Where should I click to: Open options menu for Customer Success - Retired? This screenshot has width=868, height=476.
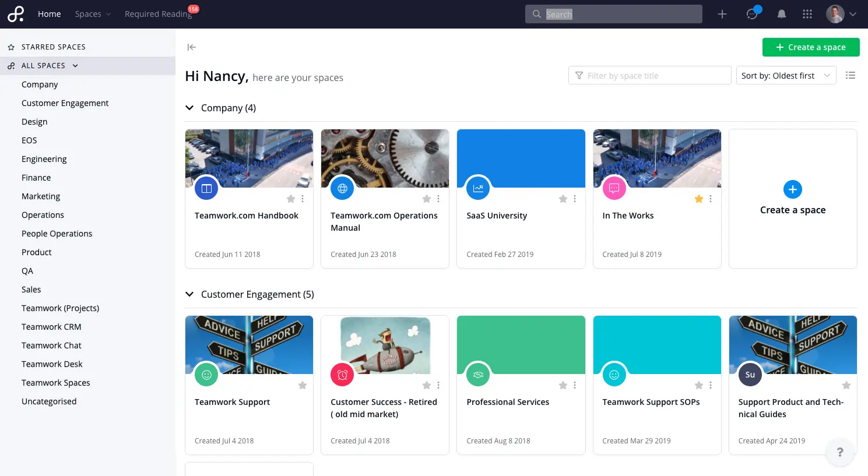pyautogui.click(x=438, y=385)
